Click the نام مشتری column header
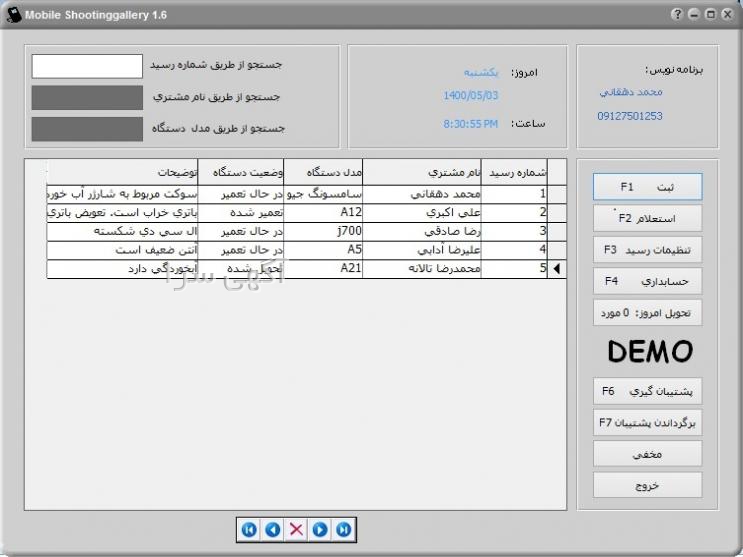Image resolution: width=743 pixels, height=557 pixels. pos(421,171)
